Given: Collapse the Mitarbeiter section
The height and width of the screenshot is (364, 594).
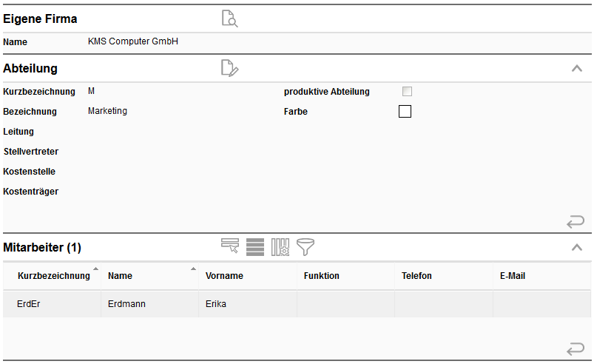Looking at the screenshot, I should click(x=577, y=247).
